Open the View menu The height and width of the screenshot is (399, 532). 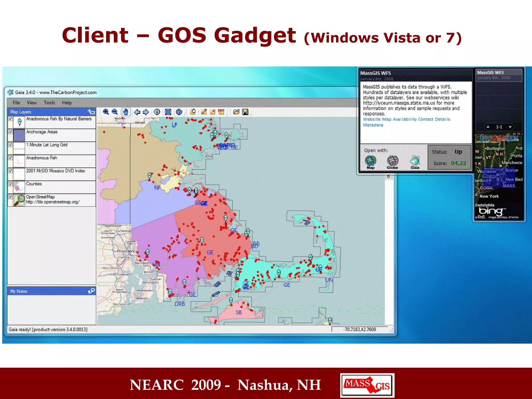point(32,103)
